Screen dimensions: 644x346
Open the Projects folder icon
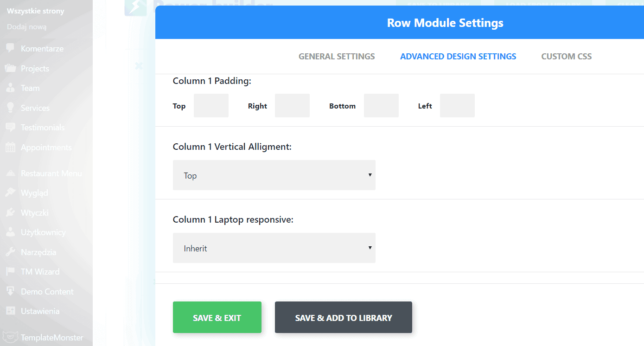point(10,68)
